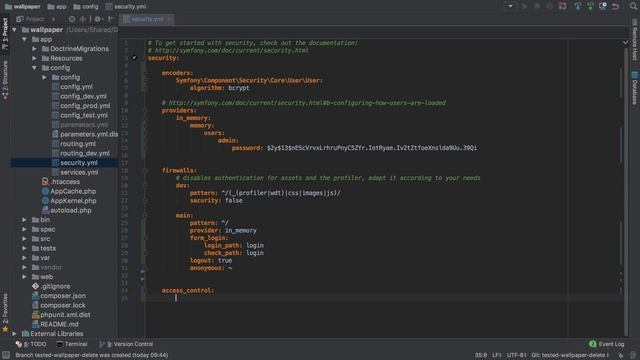
Task: Open the Terminal tool window tab
Action: pos(72,344)
